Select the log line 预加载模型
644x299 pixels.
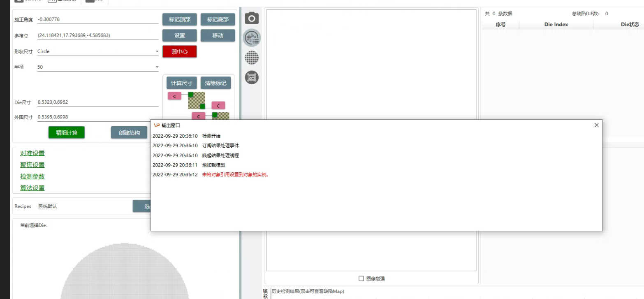(213, 165)
